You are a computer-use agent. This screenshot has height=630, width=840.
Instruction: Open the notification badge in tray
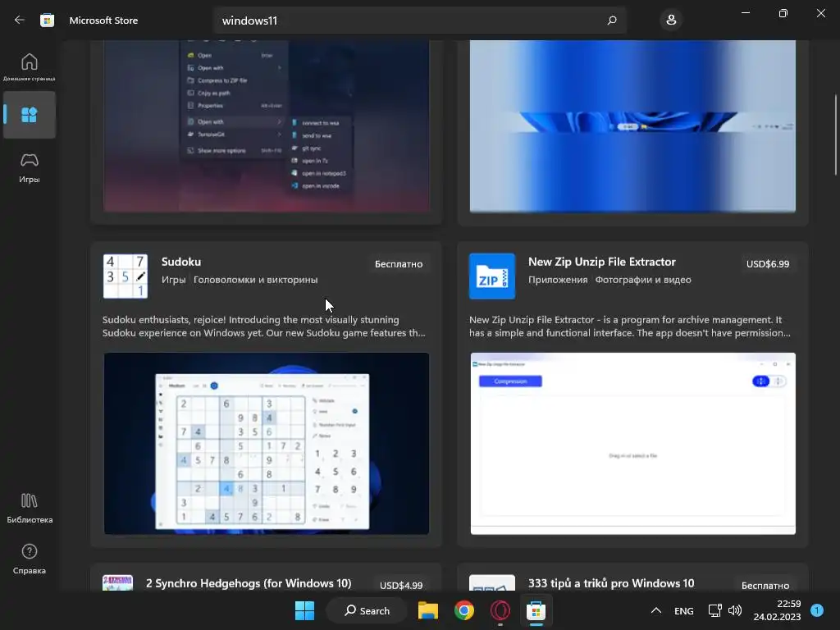click(817, 610)
